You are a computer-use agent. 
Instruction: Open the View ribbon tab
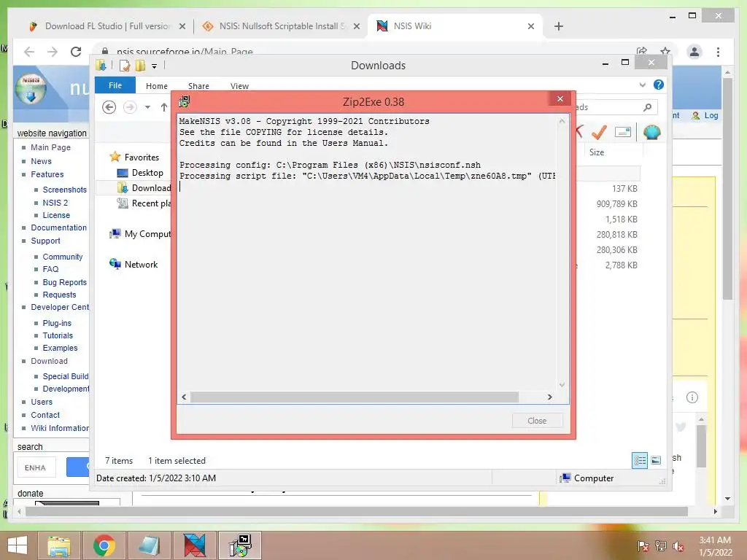pyautogui.click(x=239, y=86)
